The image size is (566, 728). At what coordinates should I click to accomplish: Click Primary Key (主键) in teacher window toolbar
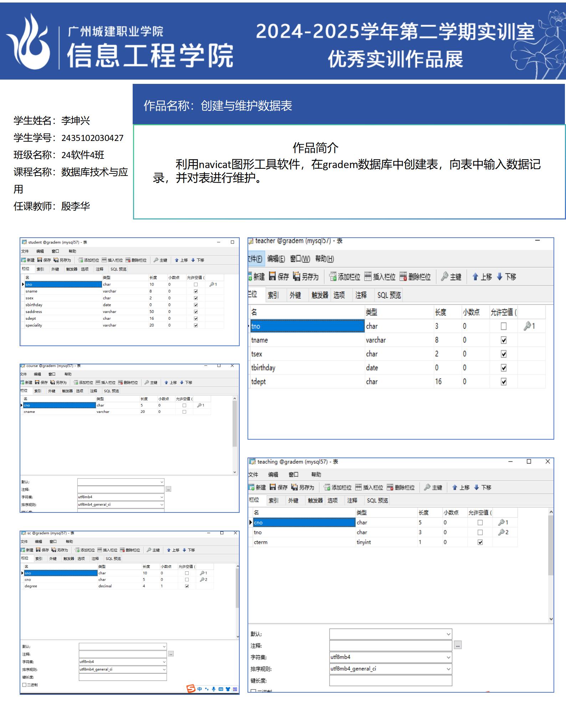pyautogui.click(x=451, y=277)
